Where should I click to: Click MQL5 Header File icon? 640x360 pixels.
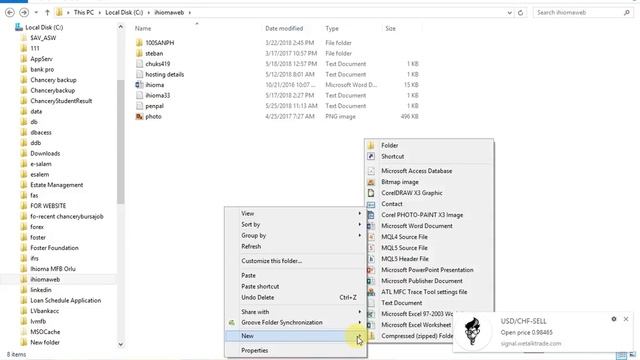point(371,259)
